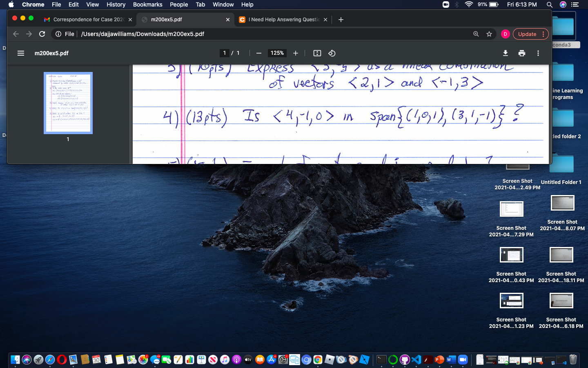Zoom out of the PDF

click(258, 53)
